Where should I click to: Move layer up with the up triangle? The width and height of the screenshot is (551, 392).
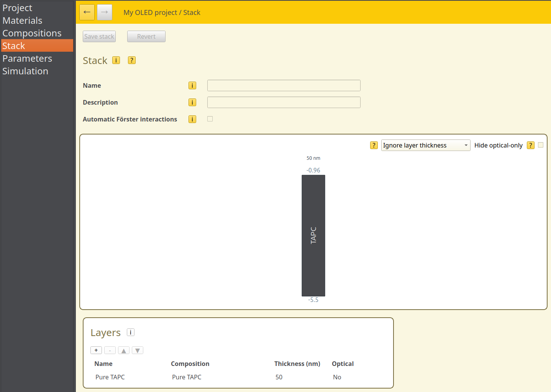point(124,350)
